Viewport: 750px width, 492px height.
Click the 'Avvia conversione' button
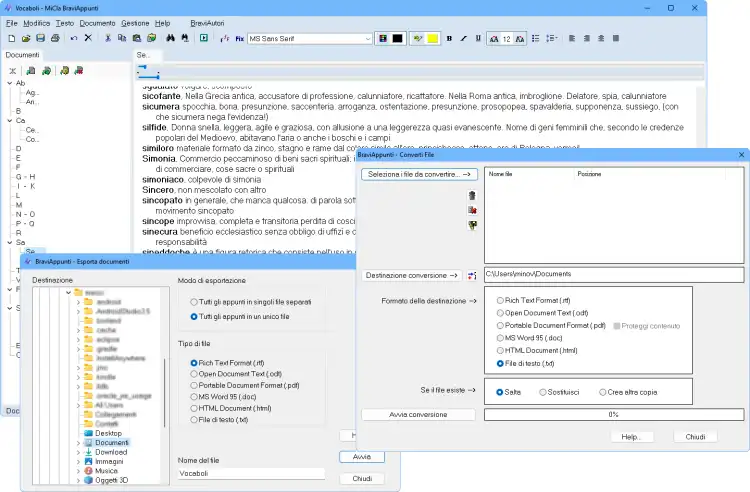(x=419, y=415)
